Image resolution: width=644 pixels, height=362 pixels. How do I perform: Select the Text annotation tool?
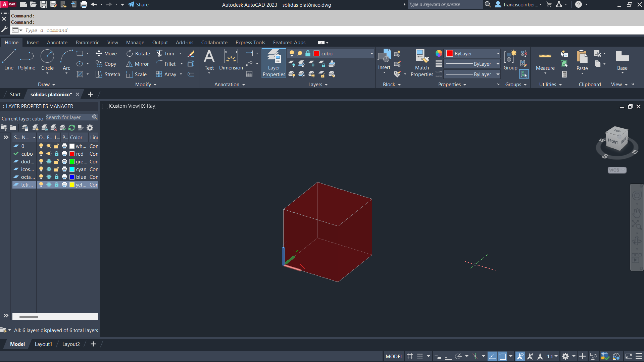(x=209, y=60)
